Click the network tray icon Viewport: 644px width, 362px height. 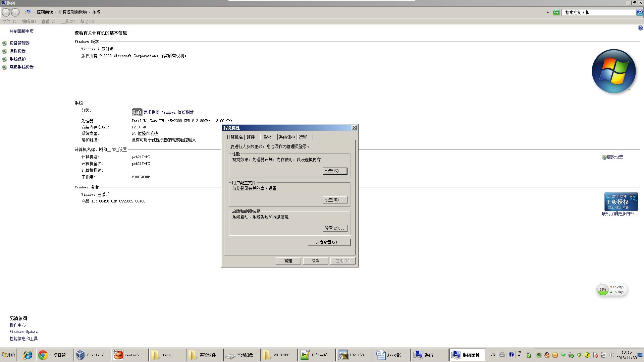(603, 355)
